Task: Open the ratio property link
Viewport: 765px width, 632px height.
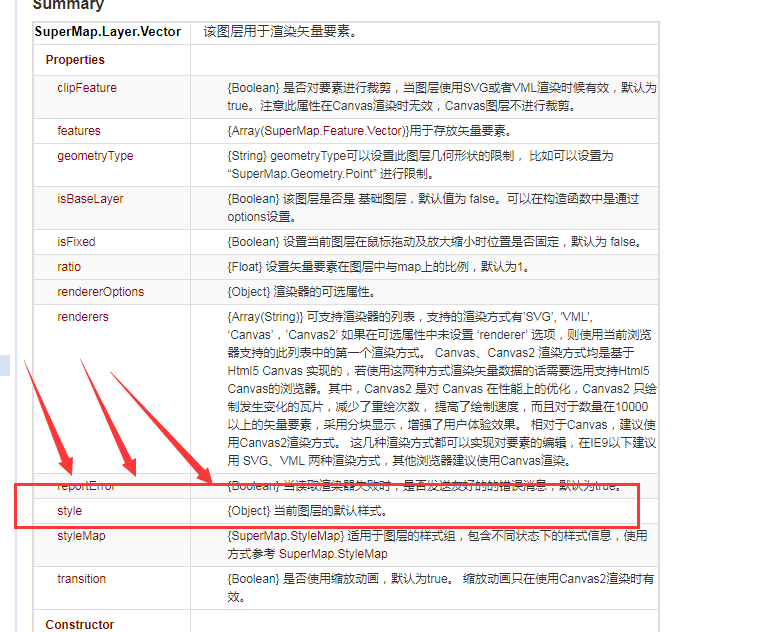Action: pos(69,267)
